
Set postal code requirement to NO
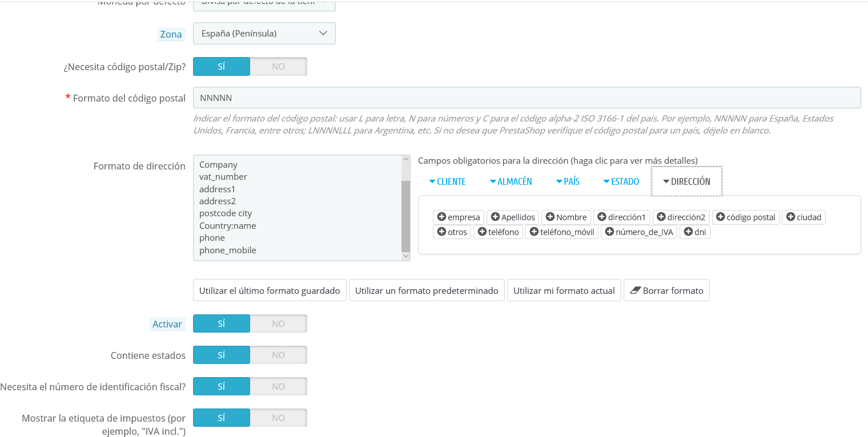point(278,66)
